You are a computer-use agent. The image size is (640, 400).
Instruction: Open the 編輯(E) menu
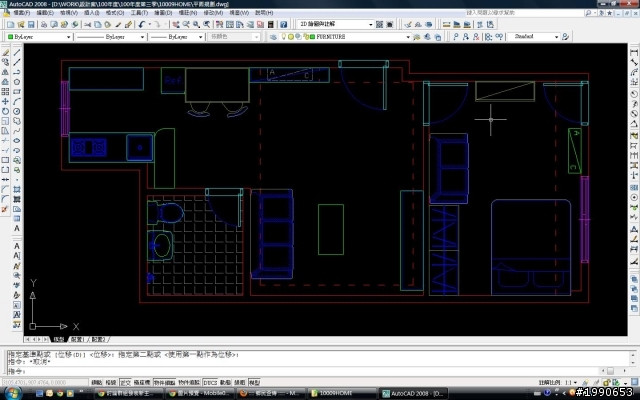(45, 13)
